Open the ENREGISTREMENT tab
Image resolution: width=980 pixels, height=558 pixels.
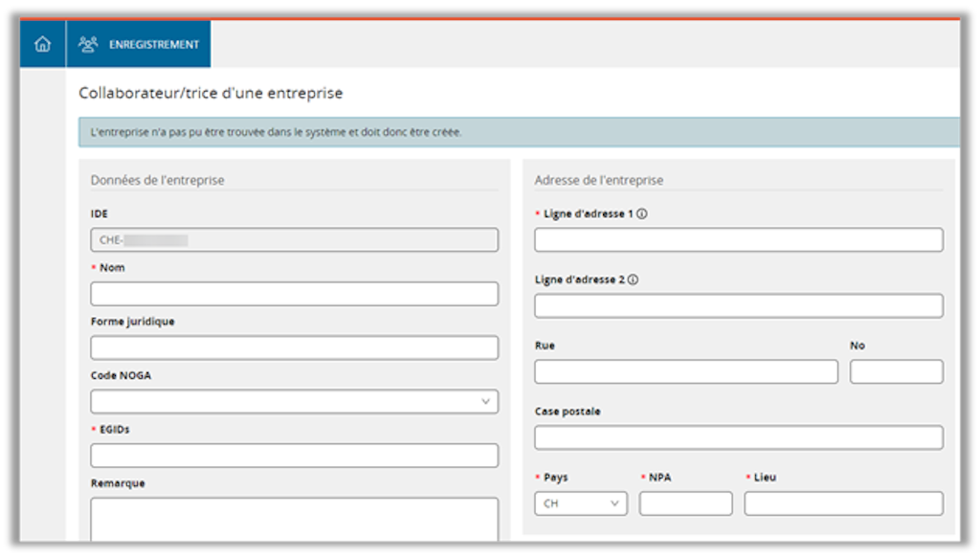click(x=153, y=44)
